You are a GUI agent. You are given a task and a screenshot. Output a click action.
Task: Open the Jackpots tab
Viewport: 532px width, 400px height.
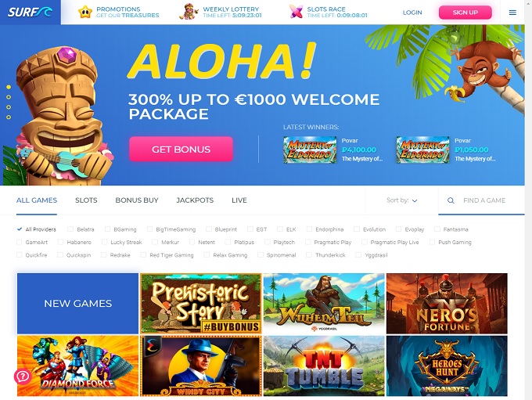195,200
